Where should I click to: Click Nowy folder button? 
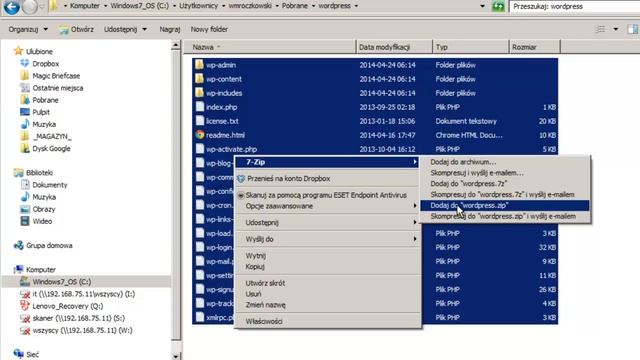[x=209, y=29]
